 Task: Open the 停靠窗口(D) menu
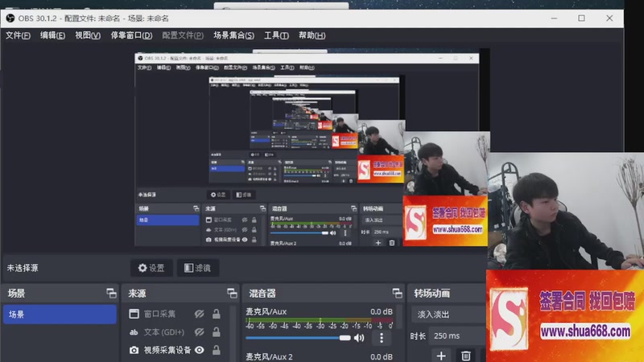click(x=131, y=35)
